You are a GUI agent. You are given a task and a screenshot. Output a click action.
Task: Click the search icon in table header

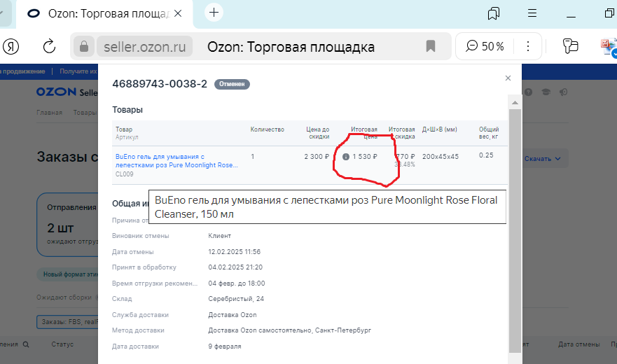tap(26, 344)
